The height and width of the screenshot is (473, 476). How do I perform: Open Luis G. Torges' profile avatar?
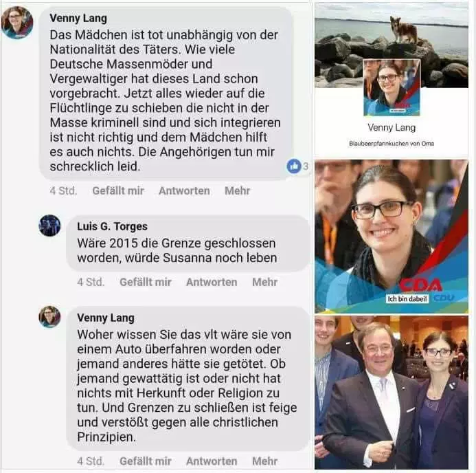tap(49, 225)
